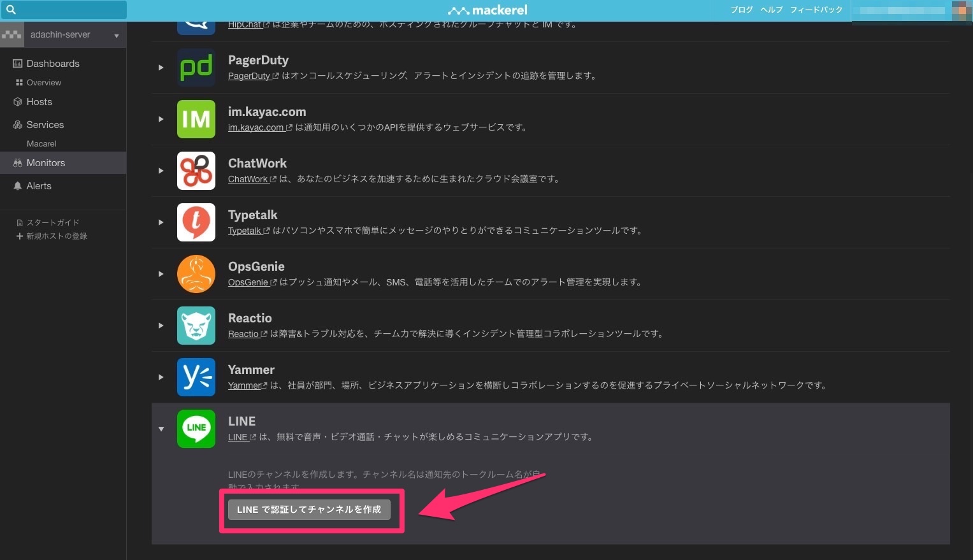Click the Reactio panther logo icon

pyautogui.click(x=196, y=326)
